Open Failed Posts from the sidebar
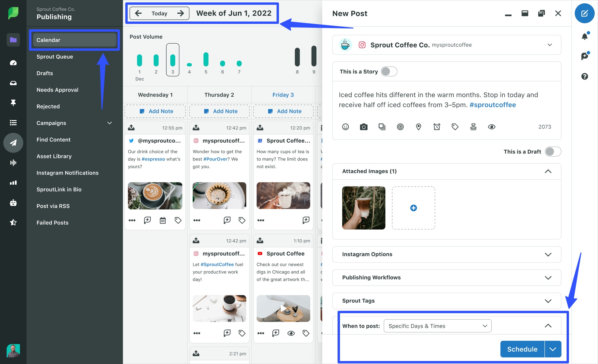This screenshot has height=364, width=598. click(52, 222)
